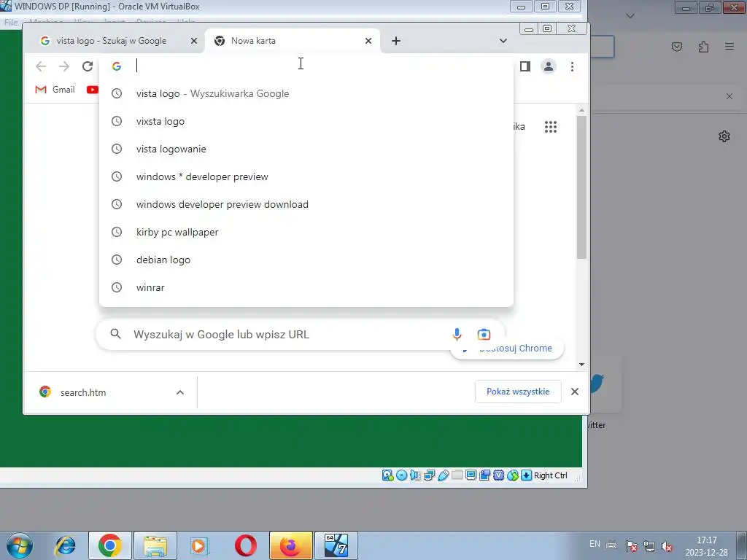The height and width of the screenshot is (560, 747).
Task: Click VirtualBox hard disk activity indicator
Action: click(388, 475)
